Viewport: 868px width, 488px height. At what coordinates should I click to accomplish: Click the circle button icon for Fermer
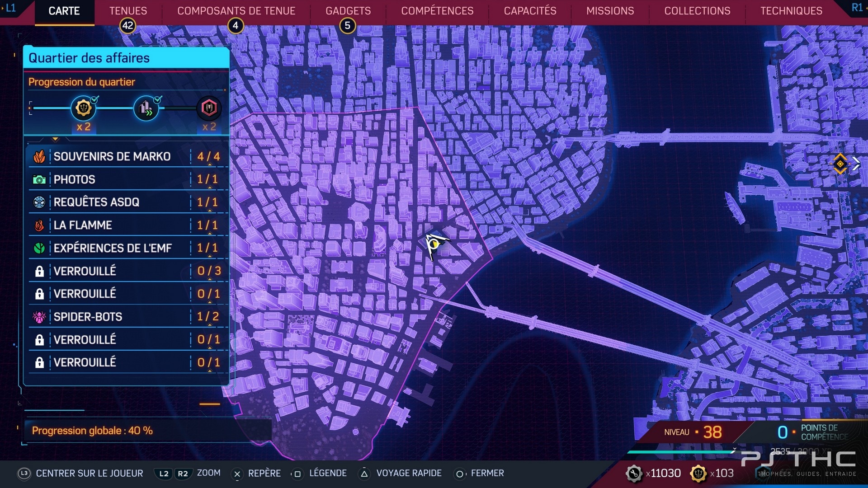459,474
